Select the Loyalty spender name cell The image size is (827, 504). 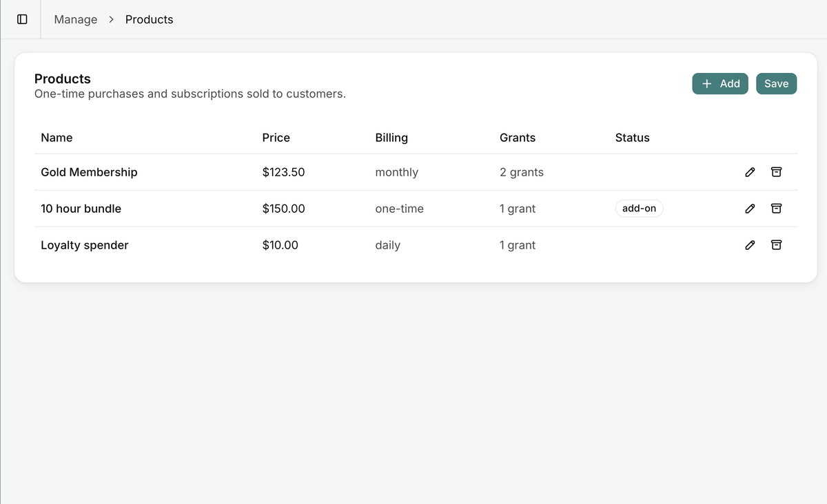pyautogui.click(x=85, y=245)
